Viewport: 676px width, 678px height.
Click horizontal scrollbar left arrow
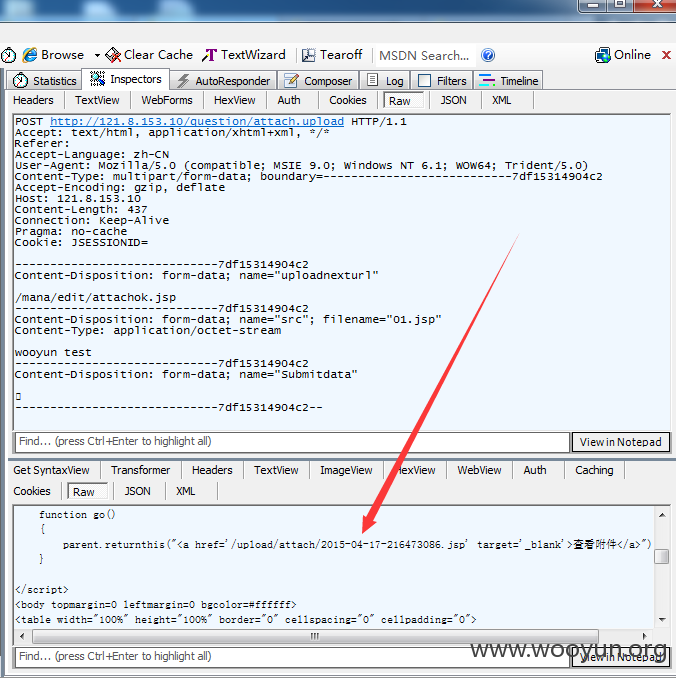click(x=22, y=636)
